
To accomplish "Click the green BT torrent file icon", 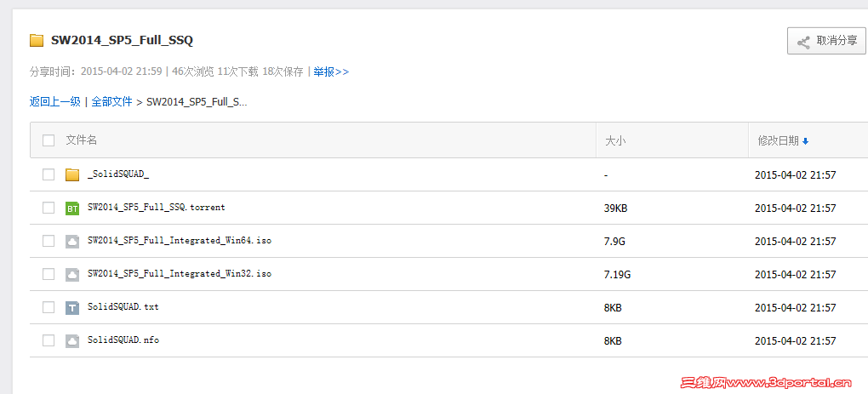I will click(72, 208).
